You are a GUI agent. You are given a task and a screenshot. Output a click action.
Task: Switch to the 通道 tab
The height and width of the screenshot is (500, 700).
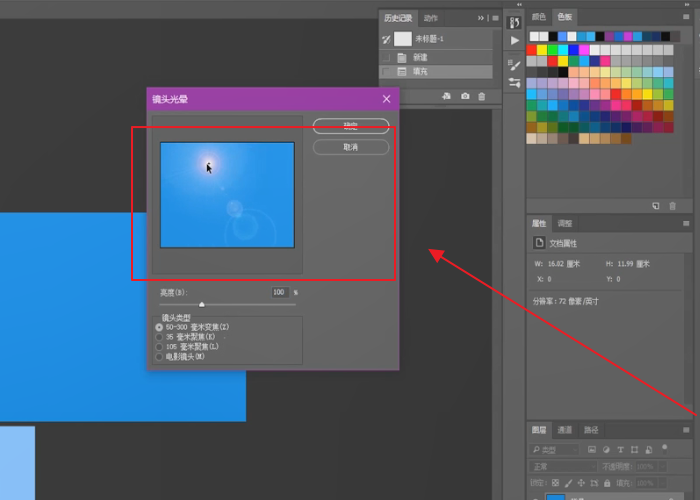tap(564, 430)
